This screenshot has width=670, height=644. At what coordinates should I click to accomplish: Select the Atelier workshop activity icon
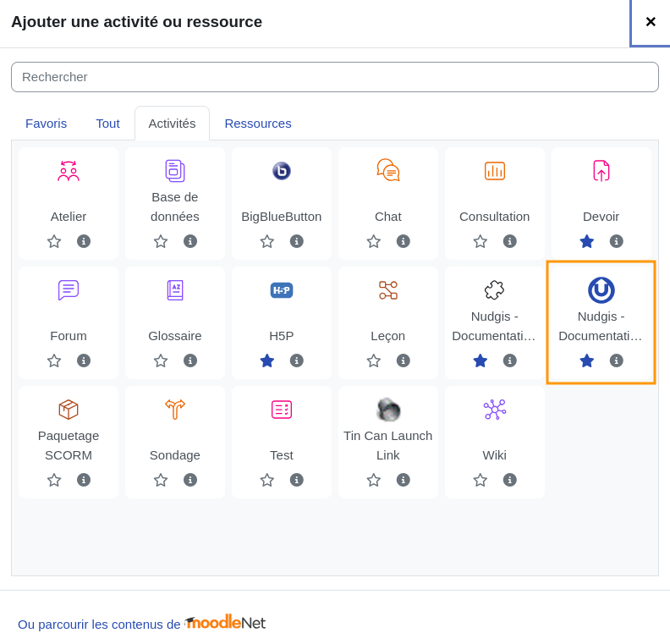click(x=69, y=171)
